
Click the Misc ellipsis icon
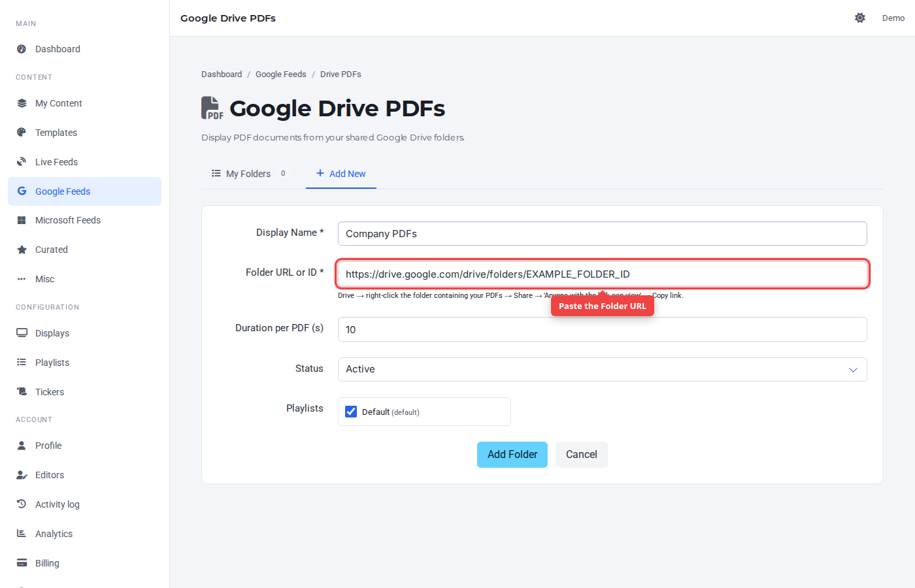point(22,279)
